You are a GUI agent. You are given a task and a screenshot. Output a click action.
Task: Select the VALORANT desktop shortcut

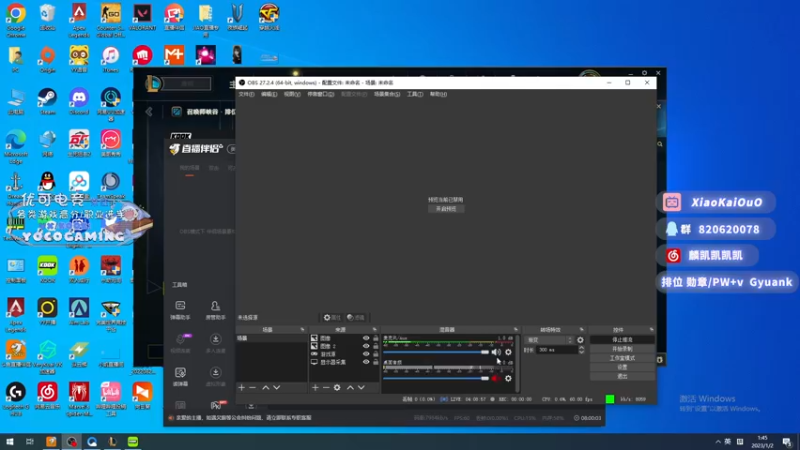coord(142,18)
